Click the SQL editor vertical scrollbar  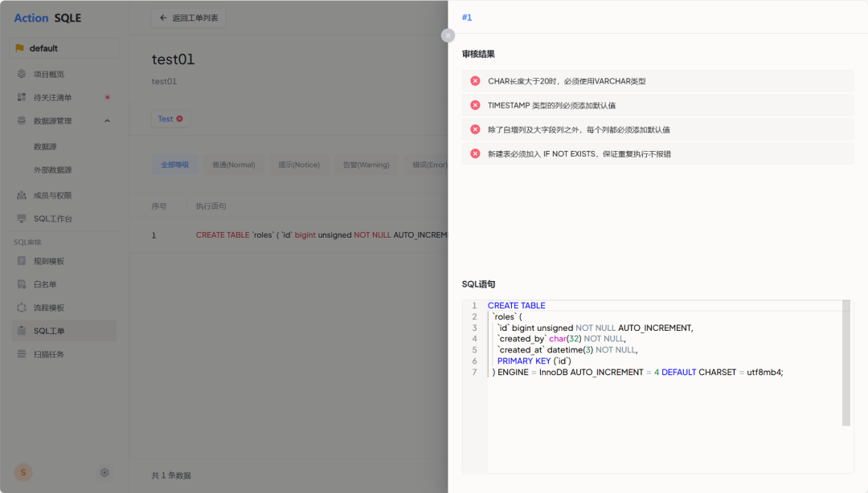coord(845,363)
